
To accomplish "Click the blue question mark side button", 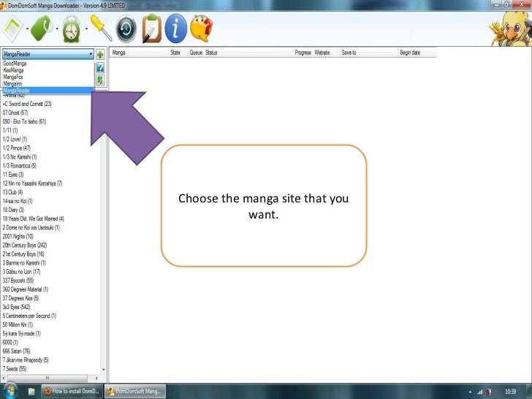I will (x=100, y=67).
